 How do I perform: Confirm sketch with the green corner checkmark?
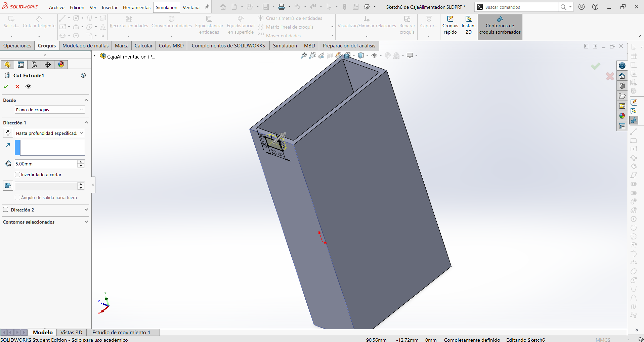596,66
